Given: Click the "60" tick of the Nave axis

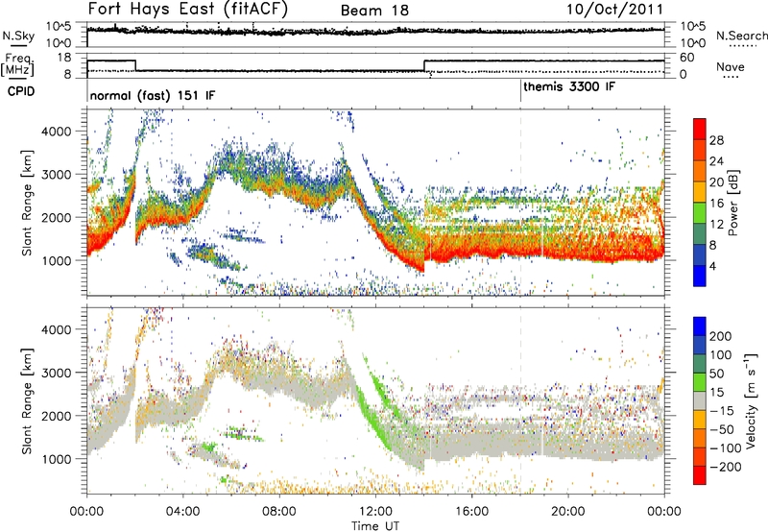Looking at the screenshot, I should pyautogui.click(x=687, y=58).
